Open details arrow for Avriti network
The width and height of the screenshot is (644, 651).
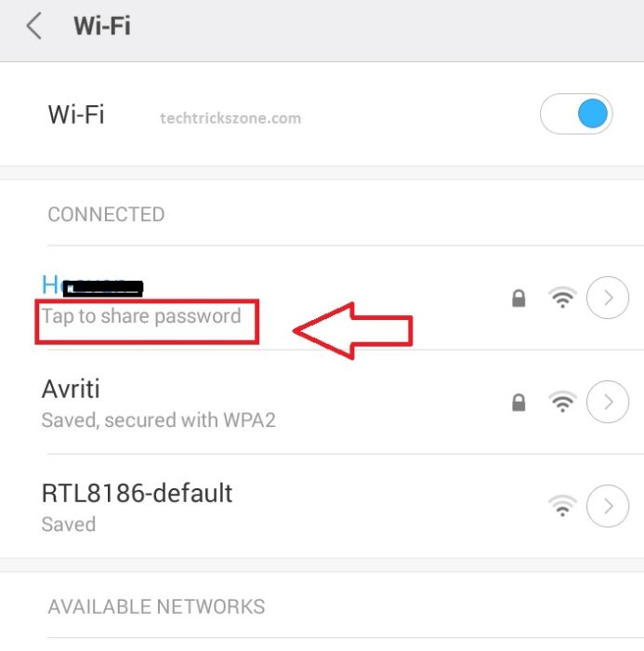pyautogui.click(x=608, y=402)
